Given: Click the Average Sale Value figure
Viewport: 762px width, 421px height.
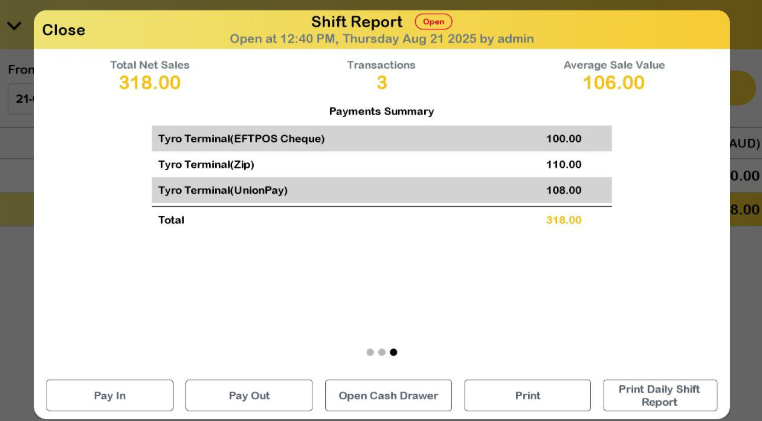Looking at the screenshot, I should pos(613,83).
